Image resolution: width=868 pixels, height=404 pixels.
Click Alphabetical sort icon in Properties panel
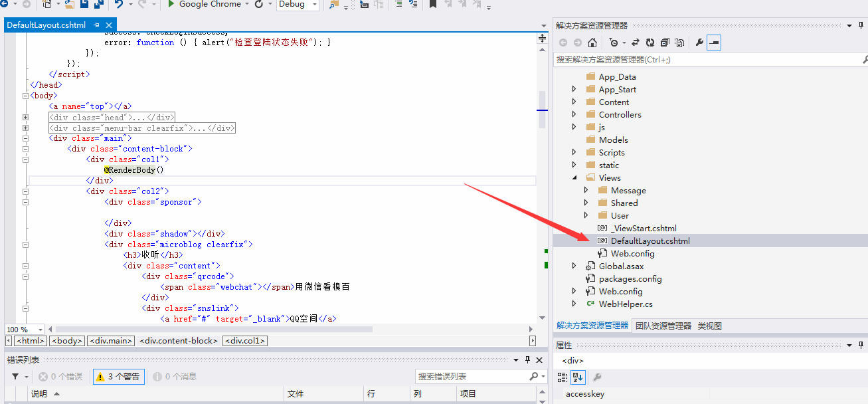[577, 377]
